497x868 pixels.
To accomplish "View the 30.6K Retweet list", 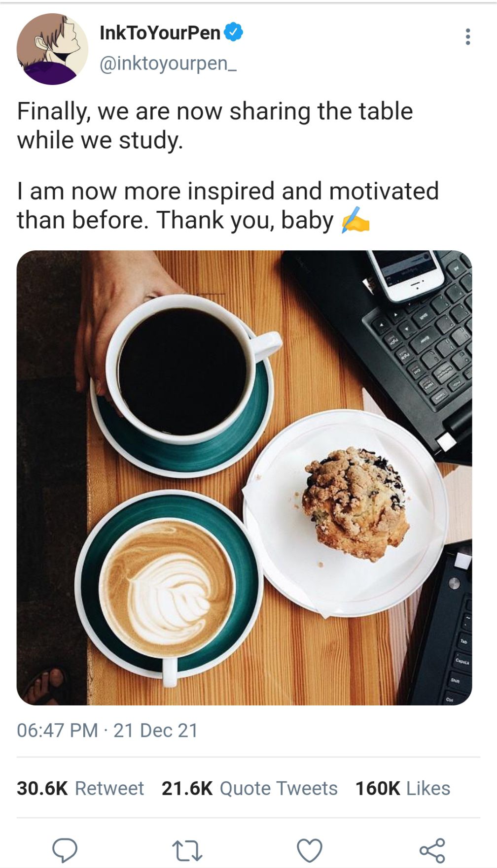I will 80,788.
